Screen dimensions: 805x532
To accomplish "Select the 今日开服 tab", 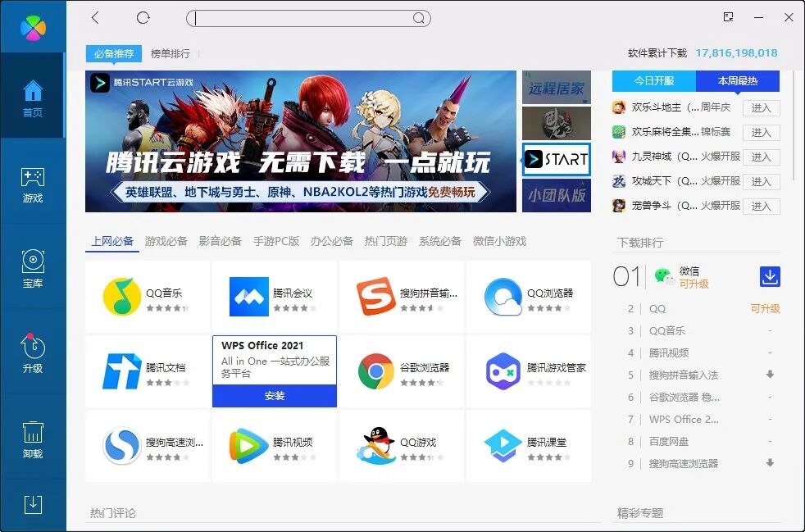I will (x=653, y=81).
